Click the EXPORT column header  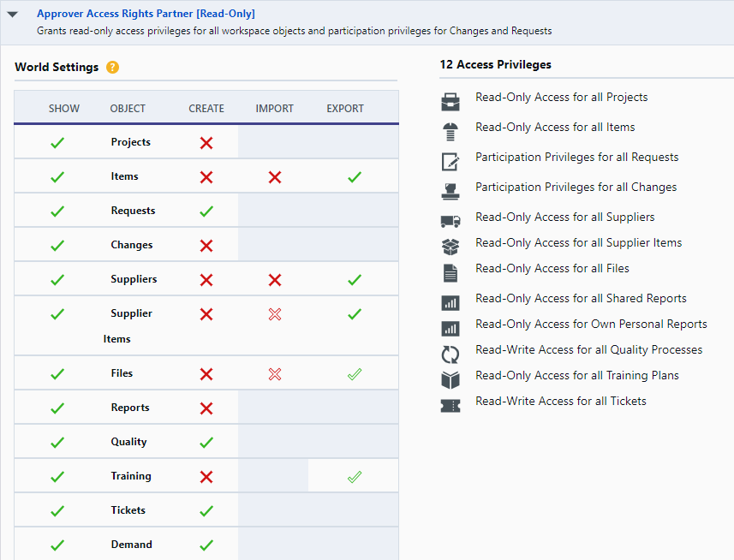pyautogui.click(x=345, y=109)
